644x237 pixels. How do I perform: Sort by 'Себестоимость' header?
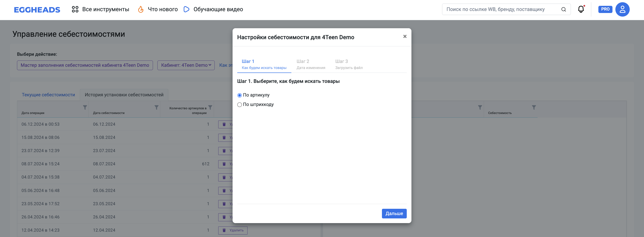500,113
